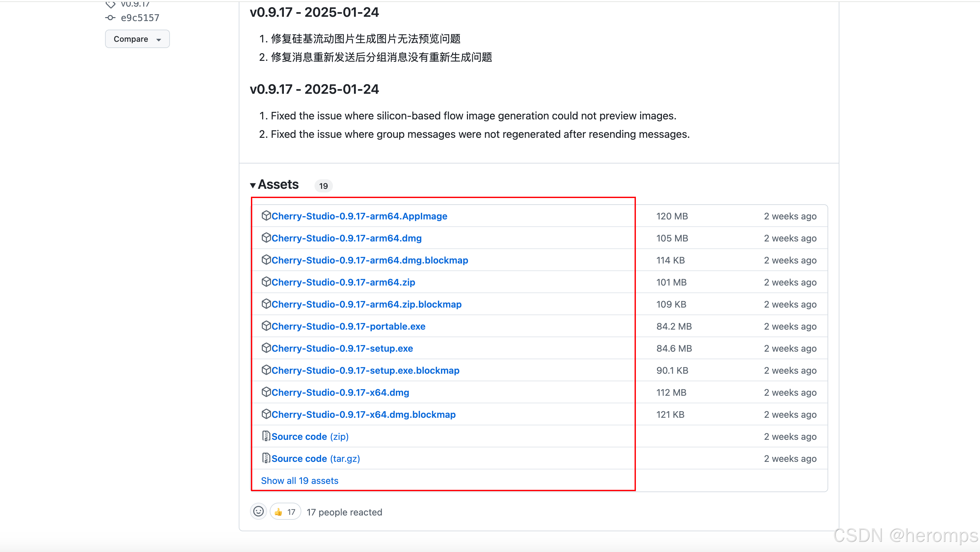Image resolution: width=980 pixels, height=552 pixels.
Task: Click package icon beside portable.exe asset
Action: (x=266, y=326)
